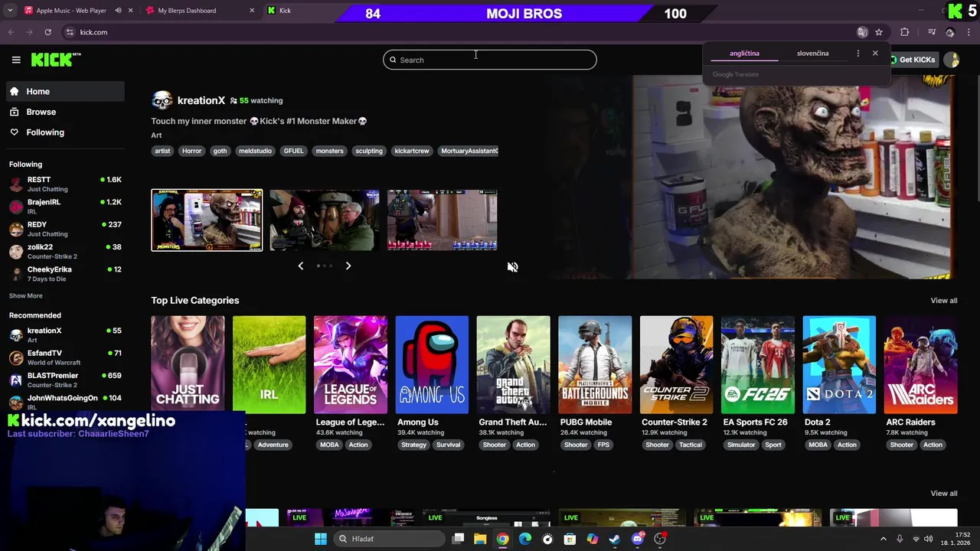Screen dimensions: 980x551
Task: Select the kreationX stream thumbnail
Action: click(207, 220)
